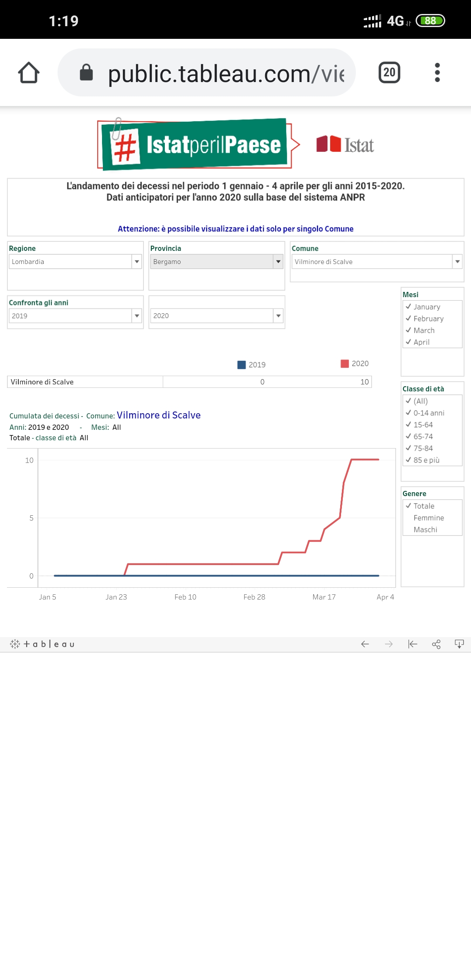This screenshot has height=980, width=471.
Task: Click the Tableau revert icon
Action: 413,644
